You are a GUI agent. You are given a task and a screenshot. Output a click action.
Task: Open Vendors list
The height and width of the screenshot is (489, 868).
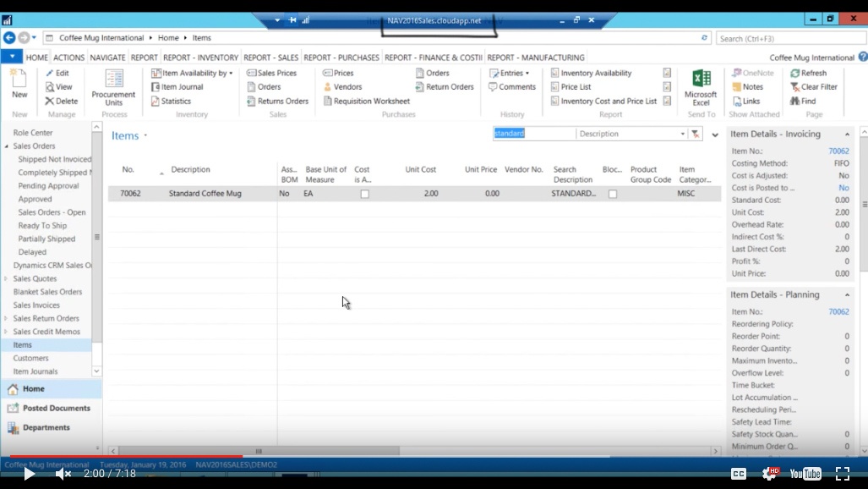342,87
